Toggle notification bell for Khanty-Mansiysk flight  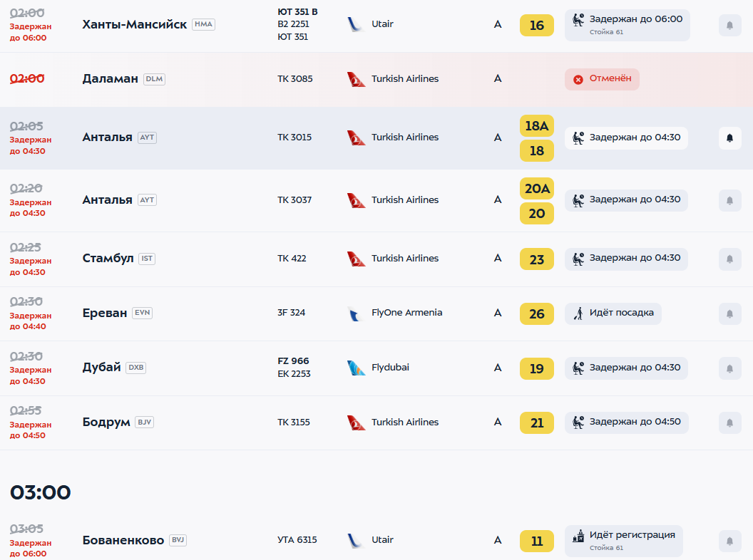[730, 26]
